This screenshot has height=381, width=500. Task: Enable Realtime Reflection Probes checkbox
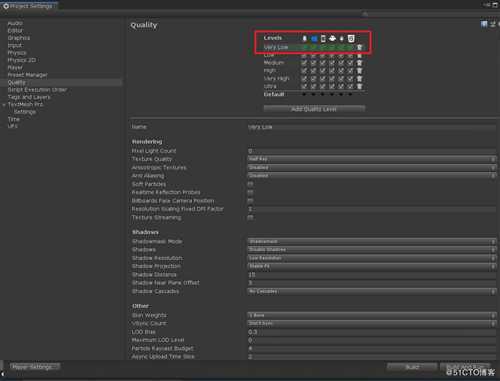pyautogui.click(x=250, y=192)
